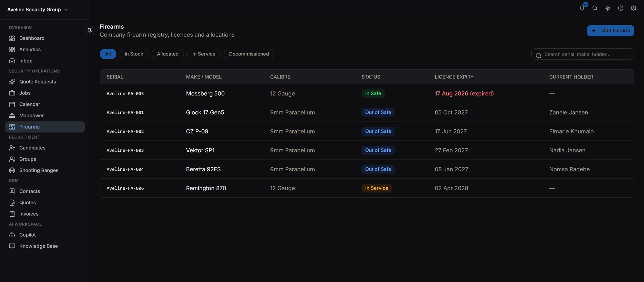Filter by Decommissioned firearms

pyautogui.click(x=249, y=54)
